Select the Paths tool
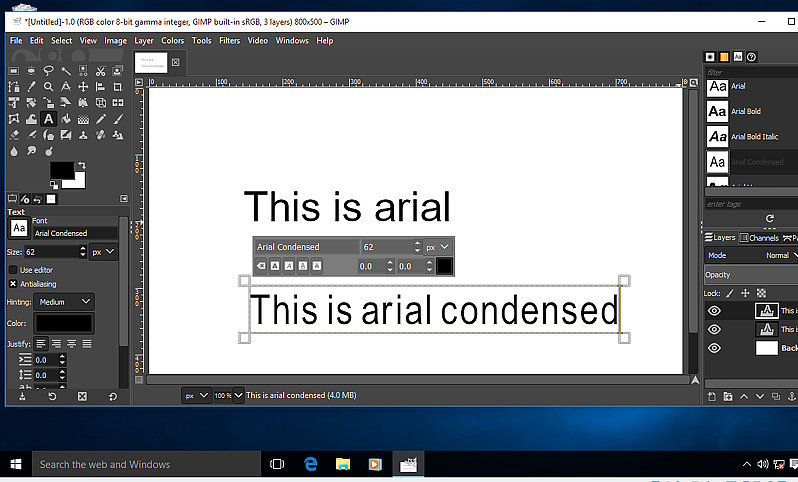 (x=14, y=87)
